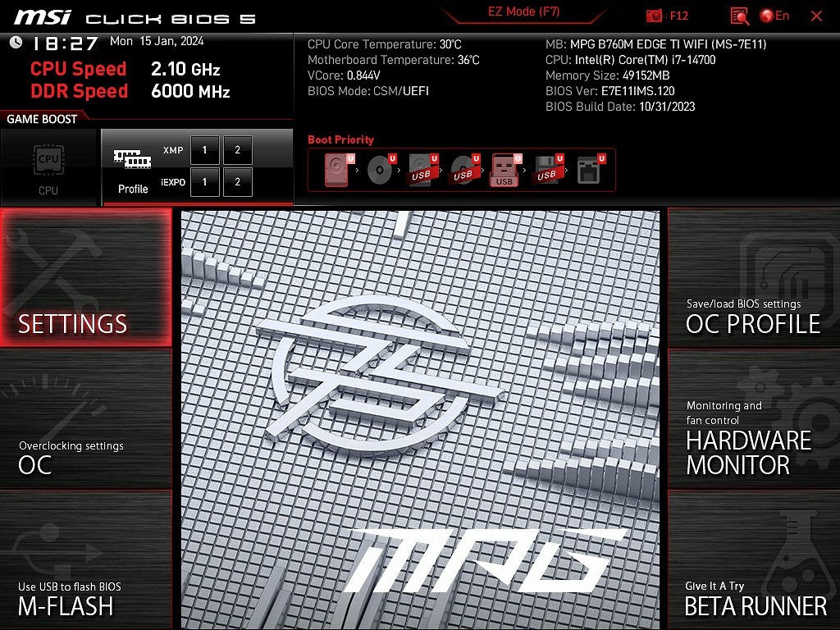Viewport: 840px width, 630px height.
Task: Click the BIOS Mode CSM/UEFI text
Action: 368,91
